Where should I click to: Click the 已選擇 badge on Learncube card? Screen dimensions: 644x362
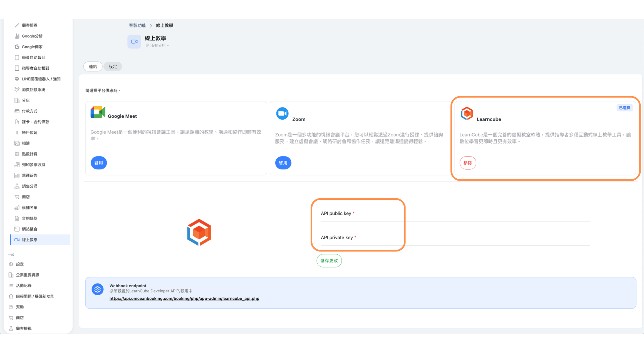(x=625, y=108)
